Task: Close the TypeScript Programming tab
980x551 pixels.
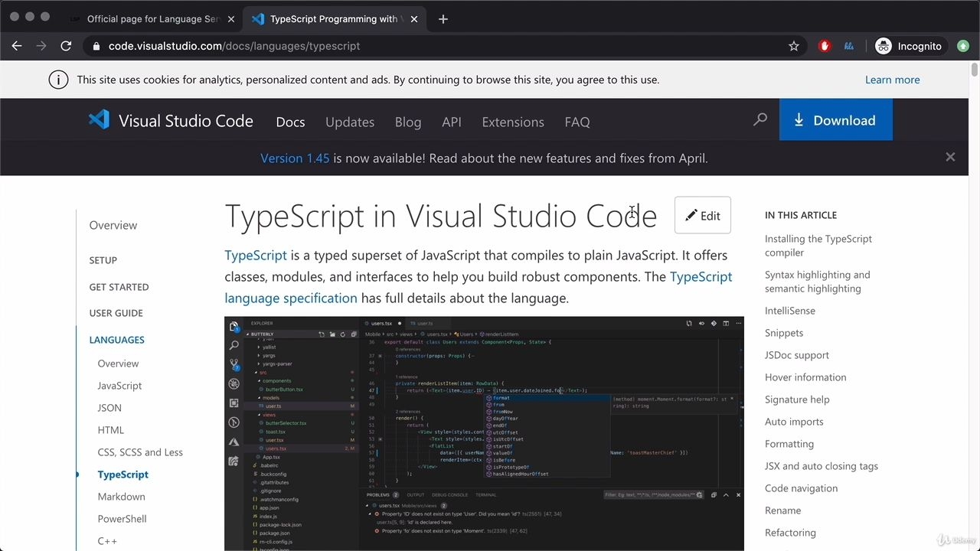Action: tap(414, 19)
